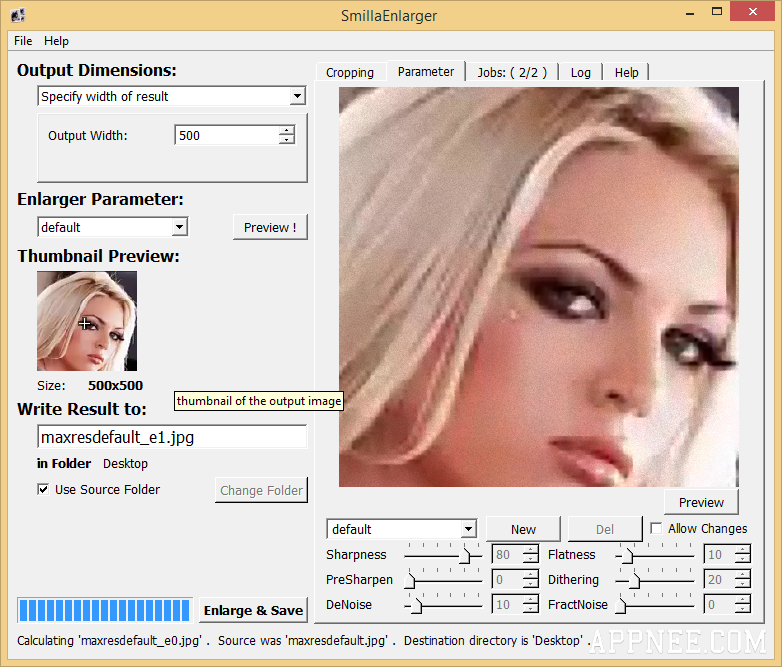Click the maxresdefault_e1.jpg filename field
The image size is (782, 667).
[172, 437]
